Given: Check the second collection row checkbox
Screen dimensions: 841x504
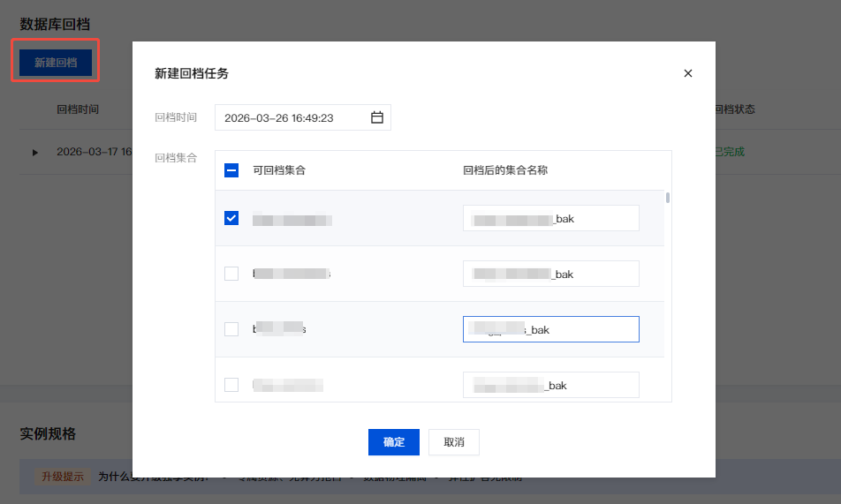Looking at the screenshot, I should [x=231, y=274].
